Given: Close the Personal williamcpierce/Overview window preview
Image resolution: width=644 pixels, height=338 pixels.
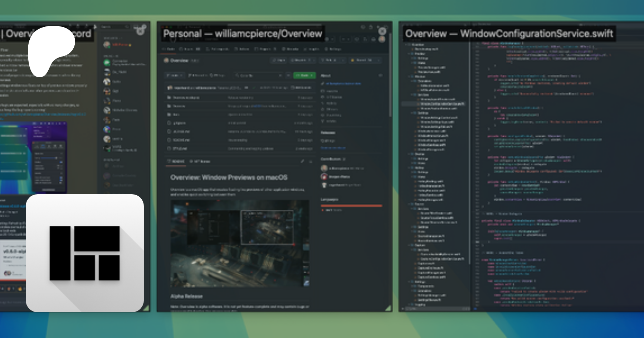Looking at the screenshot, I should [x=382, y=31].
